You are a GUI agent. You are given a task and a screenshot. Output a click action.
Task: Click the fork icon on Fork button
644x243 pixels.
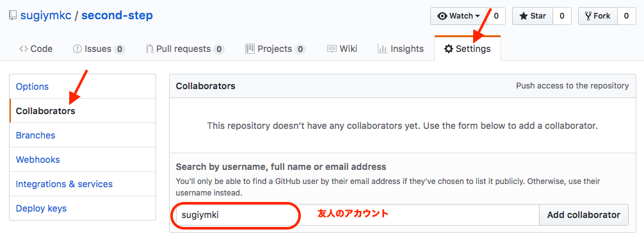(588, 16)
